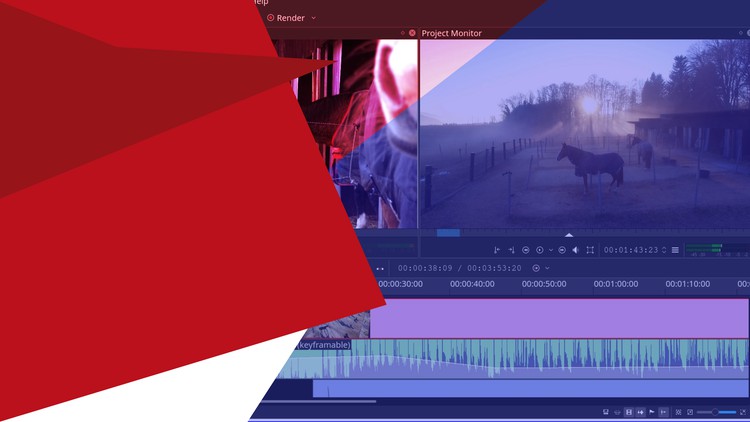Select the purple video clip on timeline
The image size is (750, 422).
[x=559, y=318]
